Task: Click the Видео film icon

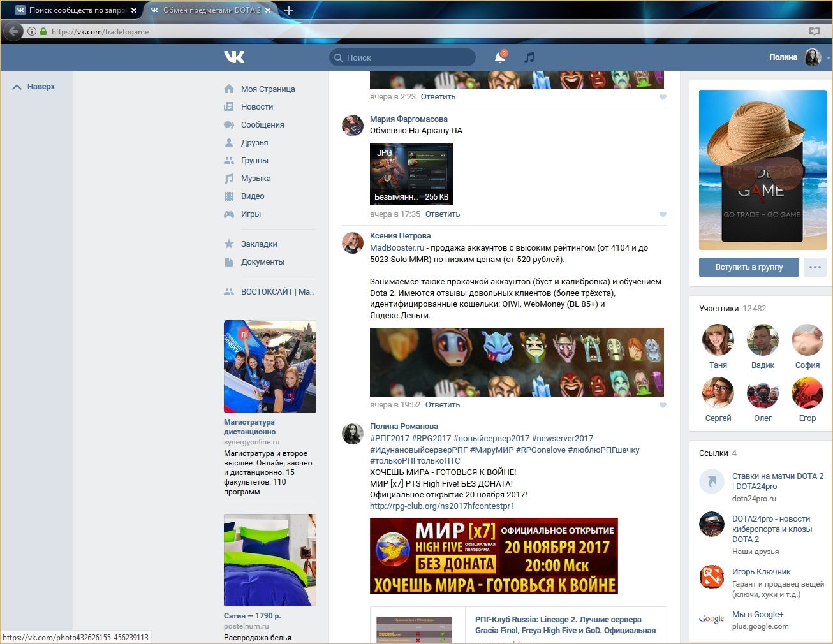Action: click(229, 196)
